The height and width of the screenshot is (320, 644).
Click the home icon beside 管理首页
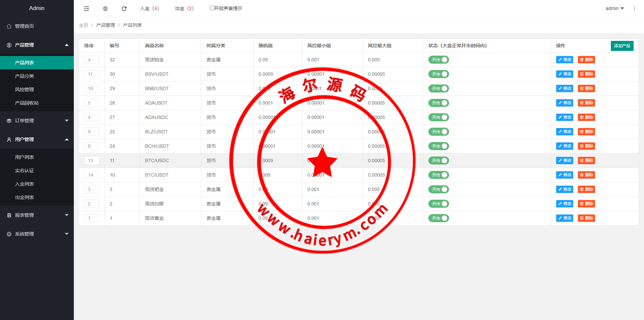[9, 26]
